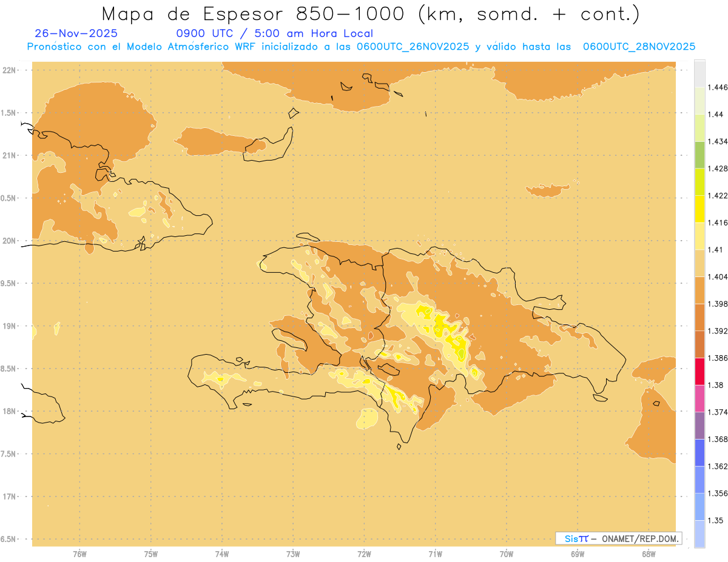Click the date label '26-Nov-2025'
This screenshot has width=728, height=562.
(x=76, y=33)
